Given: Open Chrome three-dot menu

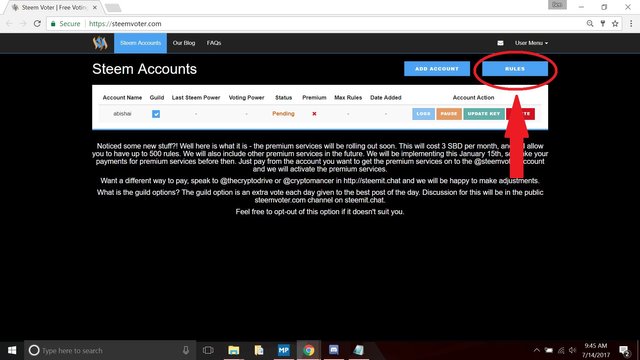Looking at the screenshot, I should pos(631,24).
